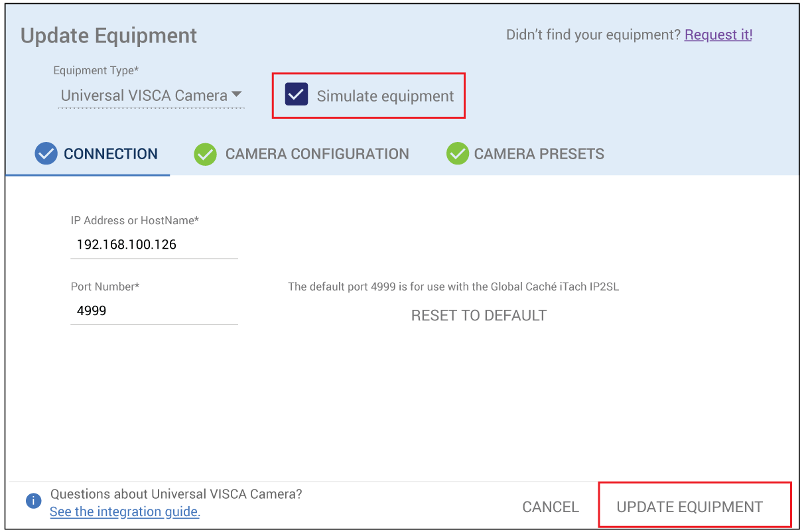Click the default port 4999 hint text

[453, 287]
